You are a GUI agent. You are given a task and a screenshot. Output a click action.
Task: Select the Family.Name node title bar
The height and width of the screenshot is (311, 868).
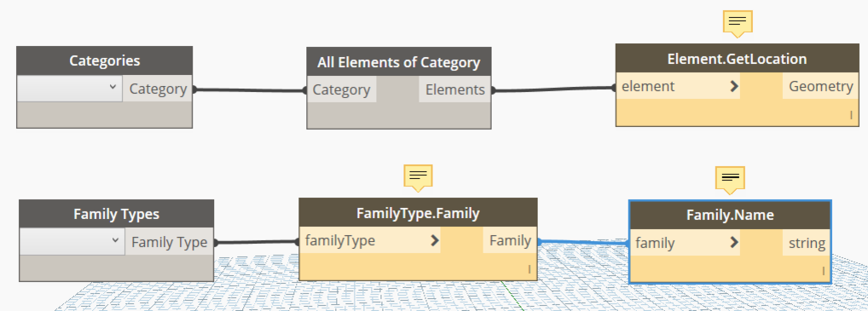point(730,216)
